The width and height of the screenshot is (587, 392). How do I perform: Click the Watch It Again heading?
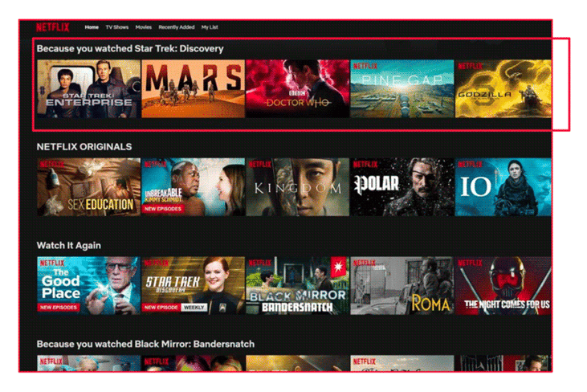tap(69, 246)
